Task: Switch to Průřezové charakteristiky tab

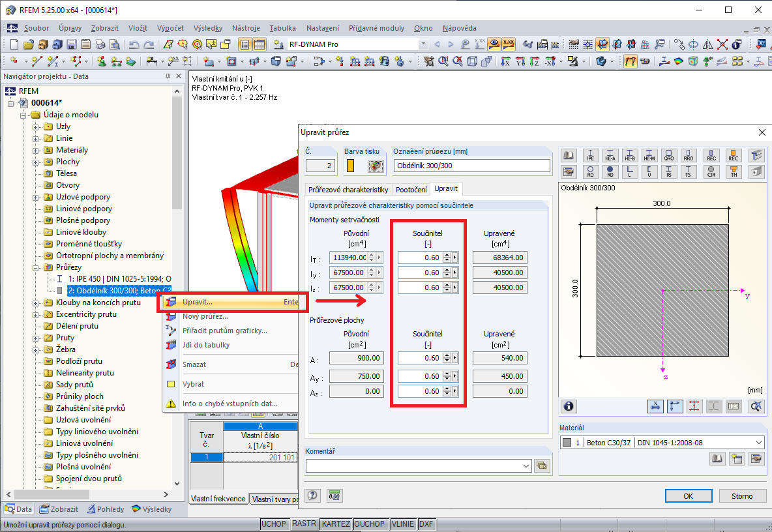Action: [348, 190]
